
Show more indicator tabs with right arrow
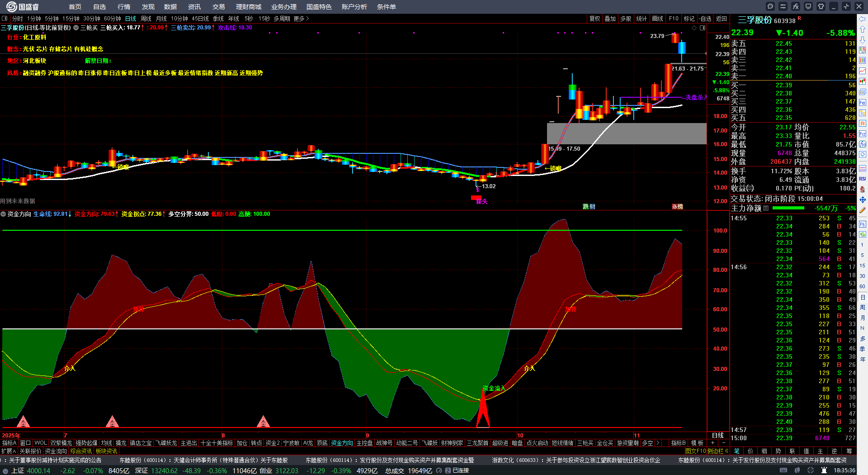tap(658, 443)
